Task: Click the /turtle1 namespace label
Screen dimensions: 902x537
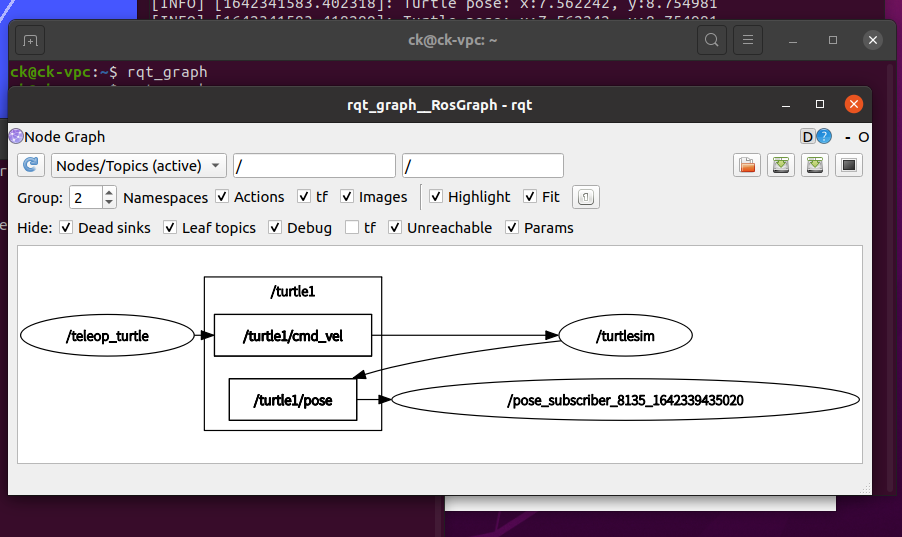Action: click(293, 292)
